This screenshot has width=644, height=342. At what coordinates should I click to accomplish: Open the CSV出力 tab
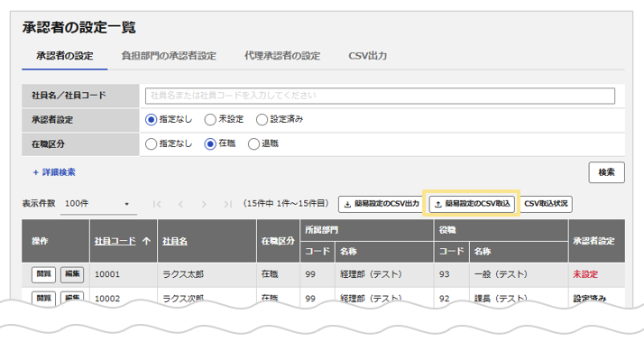click(x=368, y=56)
